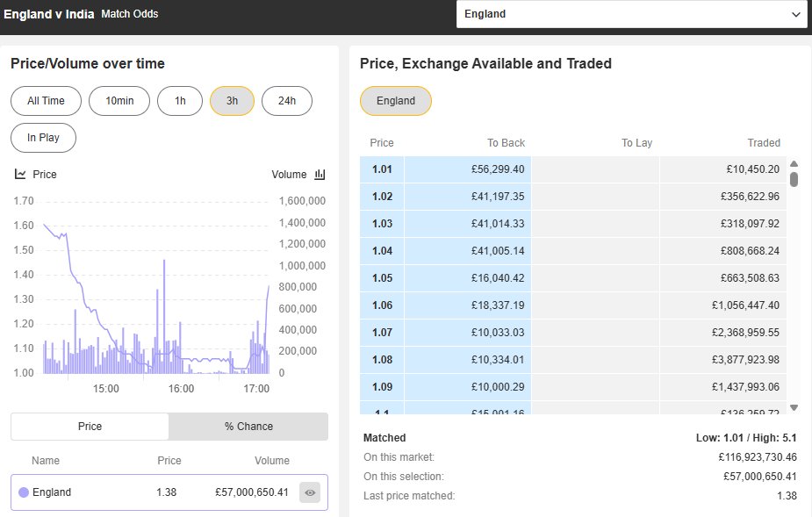The height and width of the screenshot is (517, 812).
Task: Select price row 1.01
Action: (x=573, y=169)
